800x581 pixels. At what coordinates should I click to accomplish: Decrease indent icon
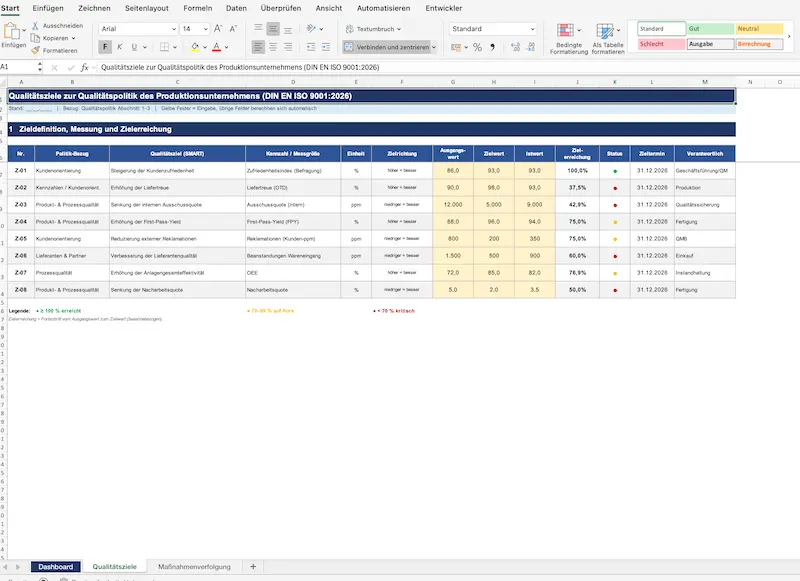coord(311,47)
